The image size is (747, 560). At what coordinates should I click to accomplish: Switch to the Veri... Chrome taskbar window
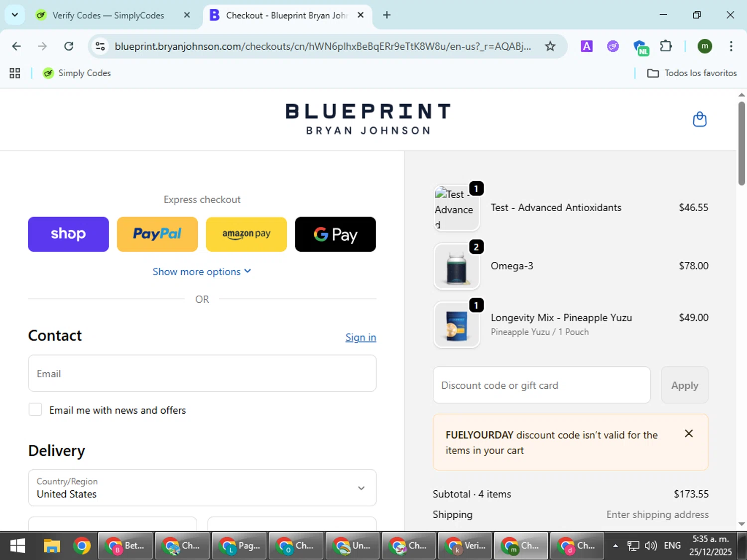tap(466, 546)
